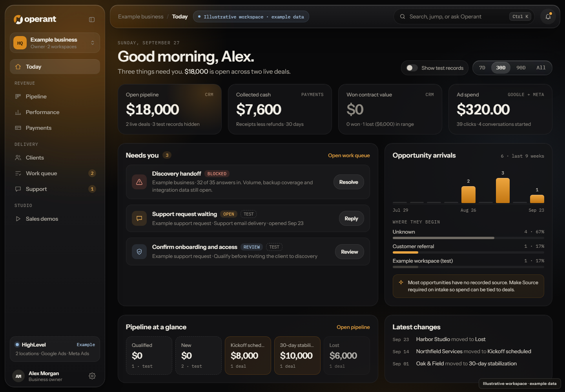Select the 30D time range

click(501, 68)
